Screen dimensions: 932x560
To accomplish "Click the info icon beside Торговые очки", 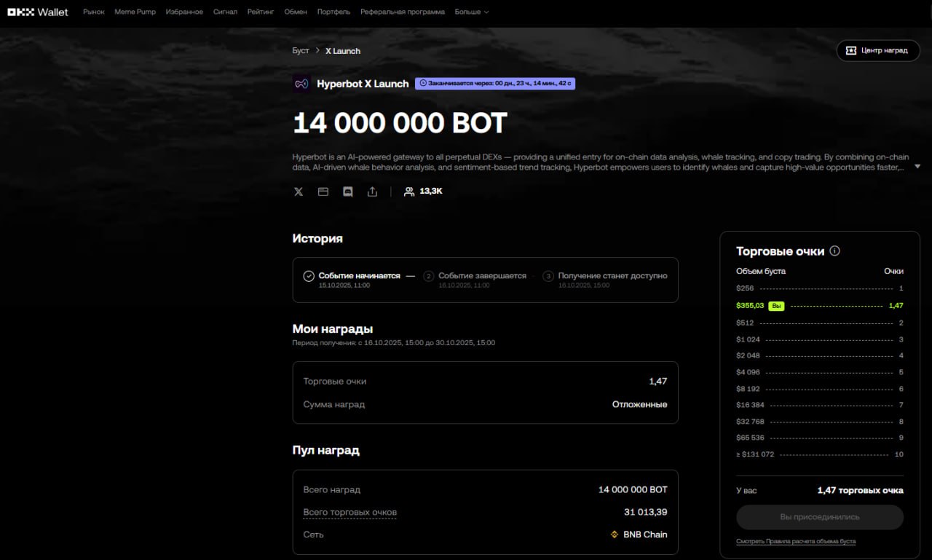I will 834,251.
